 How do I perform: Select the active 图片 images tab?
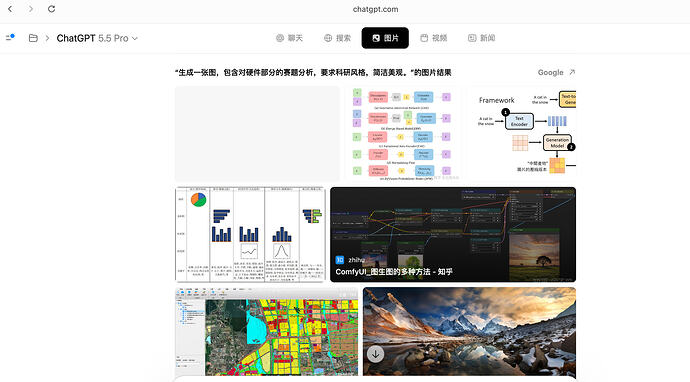pyautogui.click(x=385, y=38)
